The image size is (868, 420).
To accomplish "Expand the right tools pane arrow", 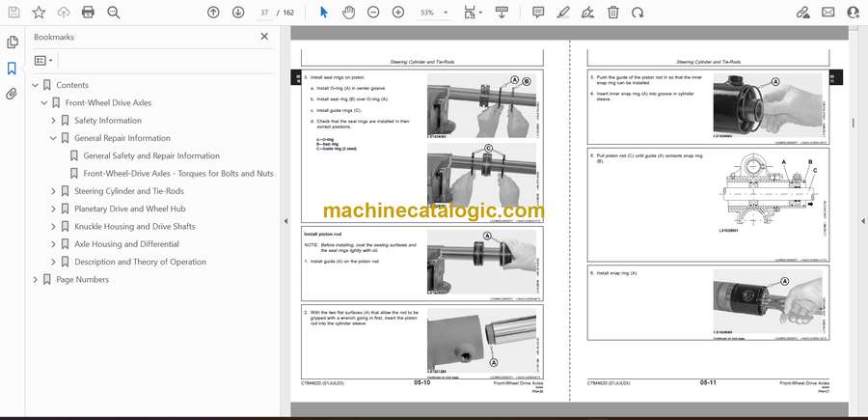I will click(862, 221).
